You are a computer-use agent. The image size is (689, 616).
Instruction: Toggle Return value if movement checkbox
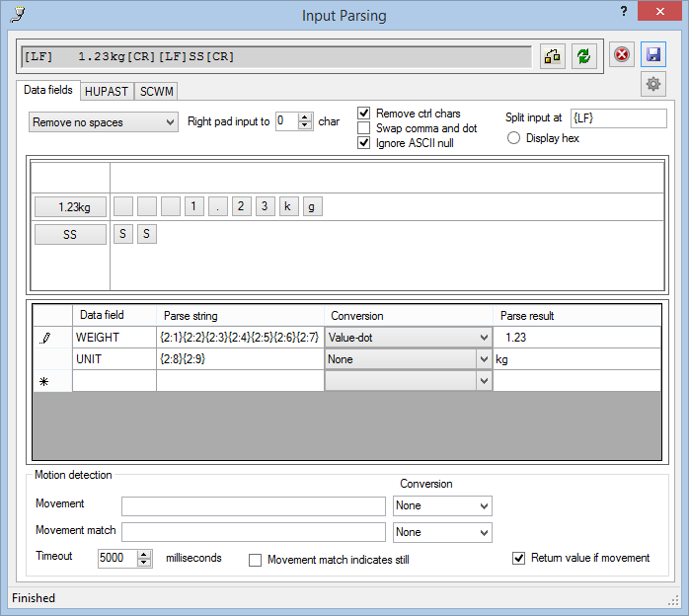click(518, 558)
